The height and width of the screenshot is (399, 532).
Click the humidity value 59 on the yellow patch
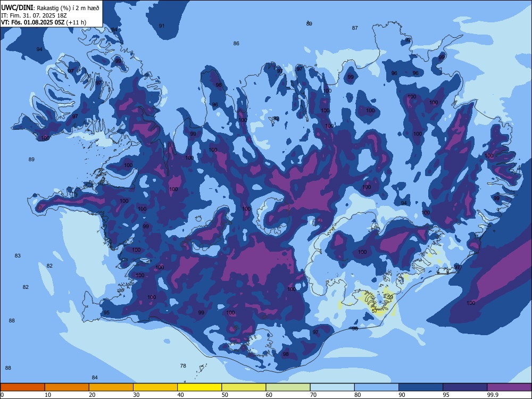pos(390,297)
